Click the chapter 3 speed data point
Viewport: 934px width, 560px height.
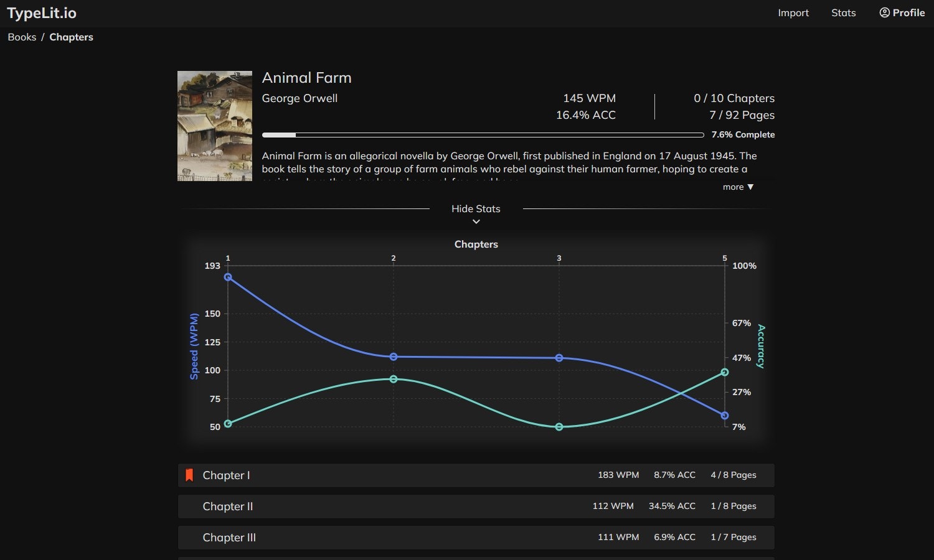pos(559,358)
